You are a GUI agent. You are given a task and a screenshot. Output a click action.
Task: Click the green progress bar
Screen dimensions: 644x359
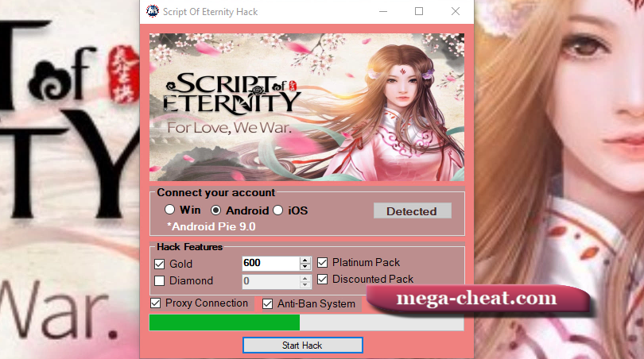click(306, 322)
